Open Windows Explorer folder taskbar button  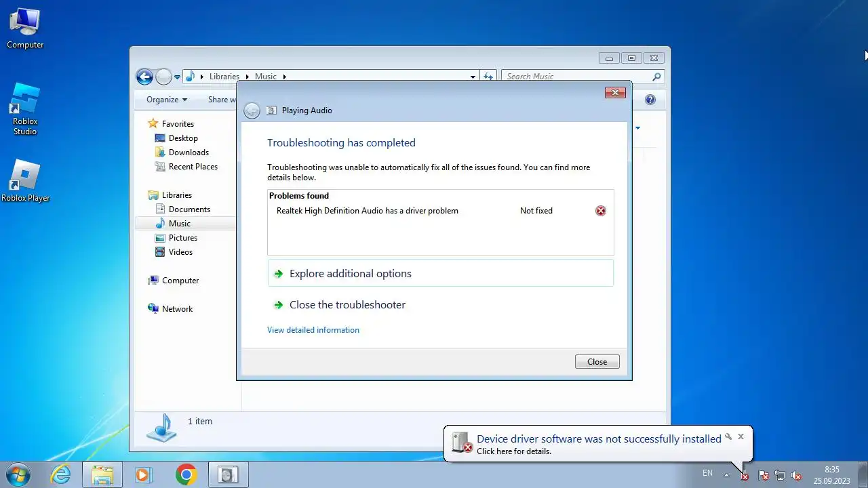tap(102, 474)
